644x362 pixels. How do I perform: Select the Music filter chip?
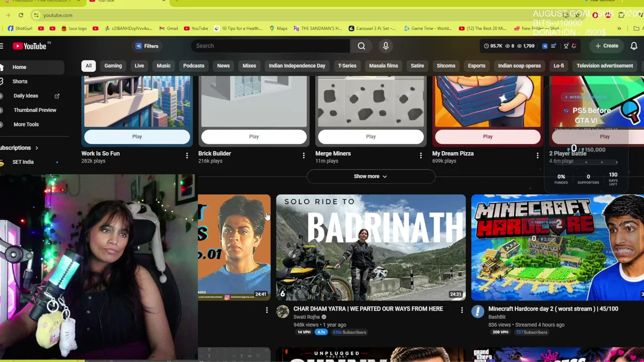(164, 66)
